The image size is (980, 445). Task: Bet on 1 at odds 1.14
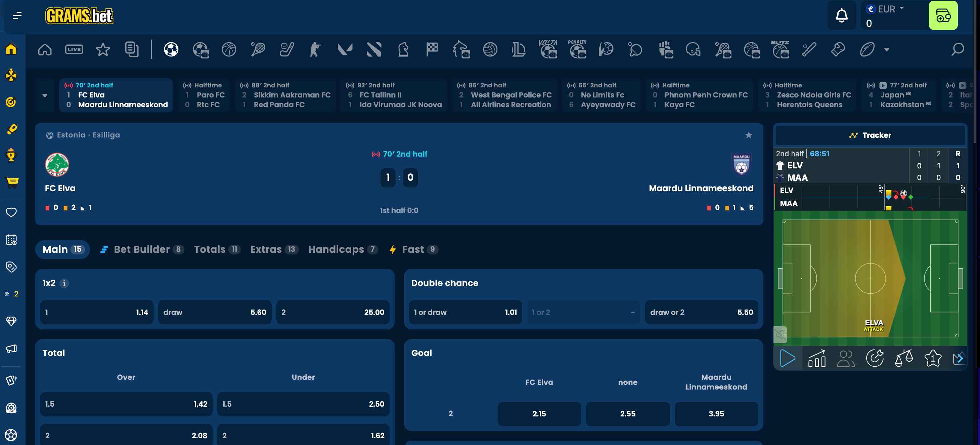tap(97, 312)
